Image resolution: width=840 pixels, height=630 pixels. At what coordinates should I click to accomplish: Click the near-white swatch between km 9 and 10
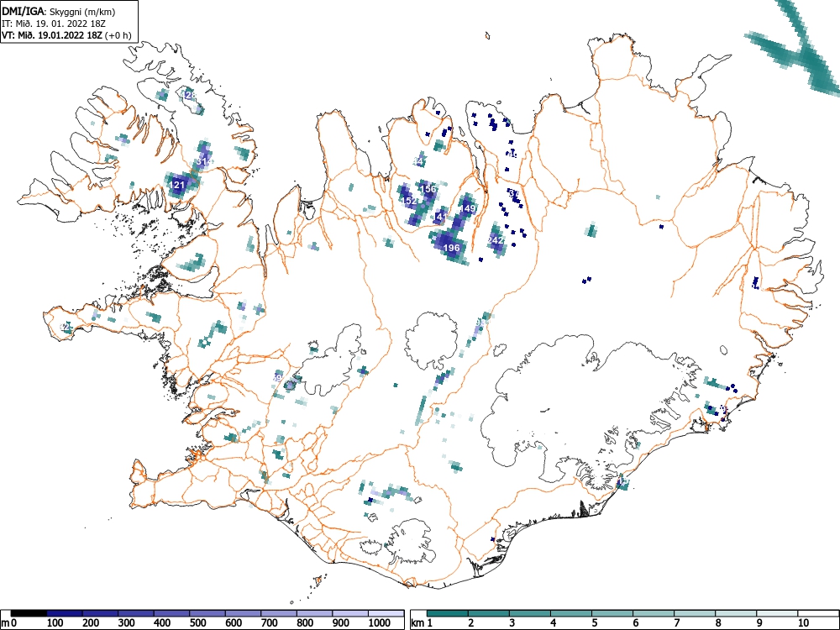point(777,613)
